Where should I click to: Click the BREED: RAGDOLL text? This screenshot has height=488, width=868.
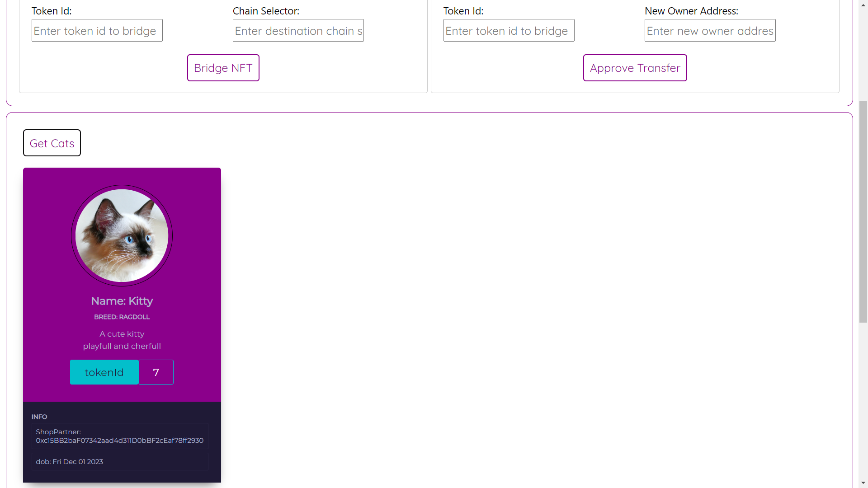pos(122,317)
